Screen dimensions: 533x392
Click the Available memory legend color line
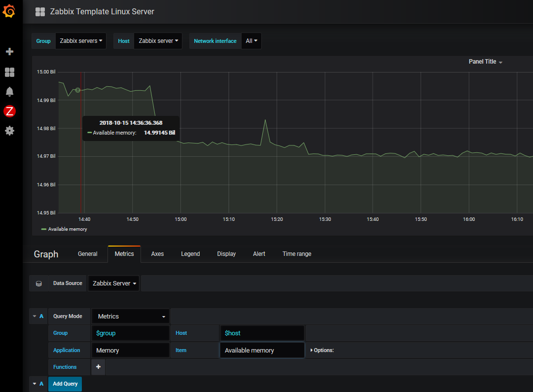[x=43, y=229]
